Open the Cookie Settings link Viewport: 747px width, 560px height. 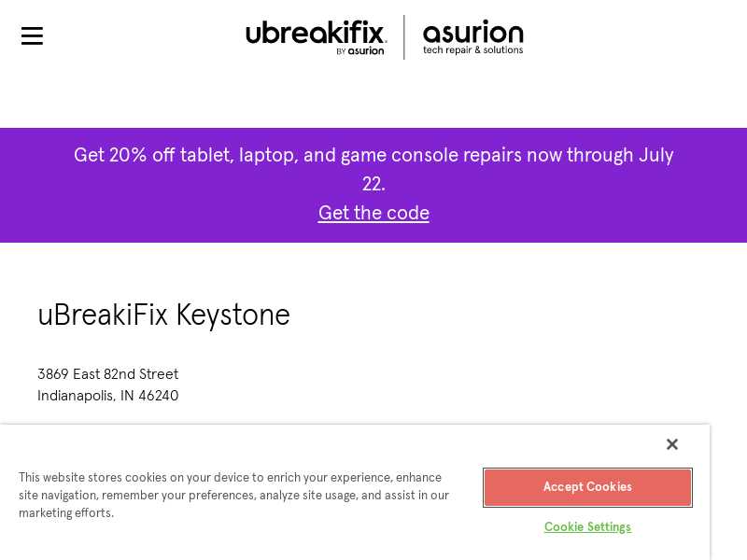[587, 526]
